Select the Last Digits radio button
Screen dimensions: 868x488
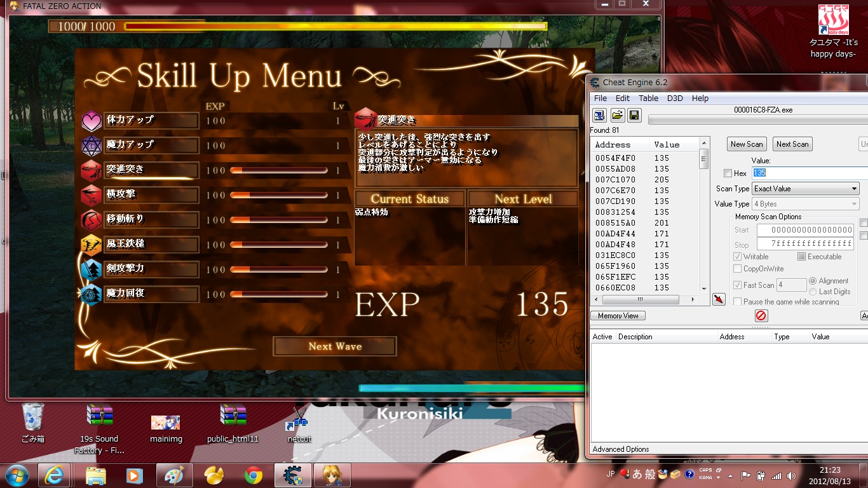pos(813,292)
